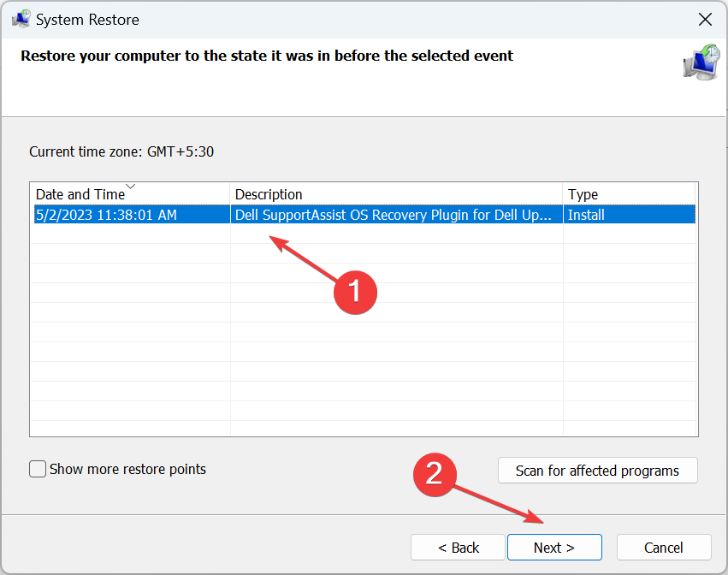Sort by the Description column header
The image size is (728, 575).
click(396, 194)
